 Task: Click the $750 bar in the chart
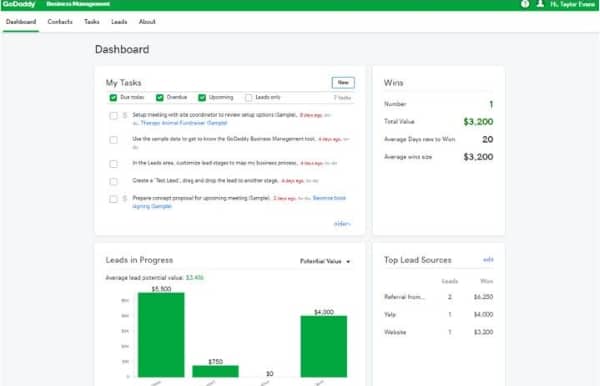click(x=215, y=371)
